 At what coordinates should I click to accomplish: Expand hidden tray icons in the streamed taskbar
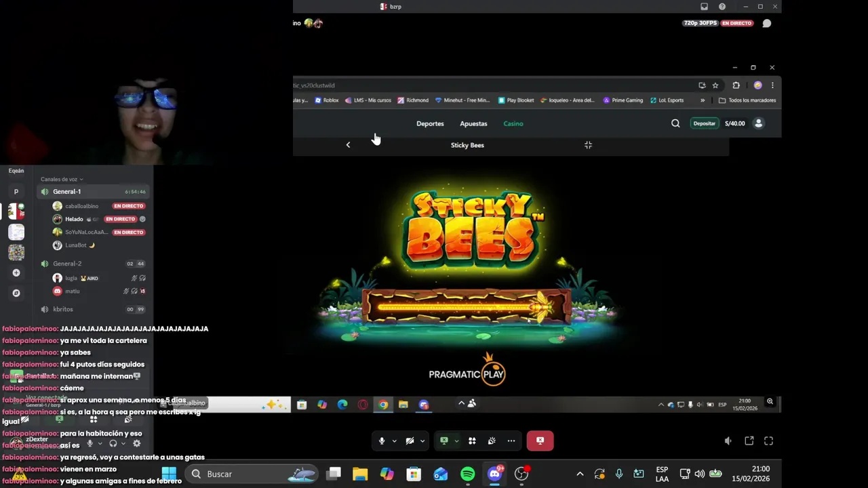(661, 405)
